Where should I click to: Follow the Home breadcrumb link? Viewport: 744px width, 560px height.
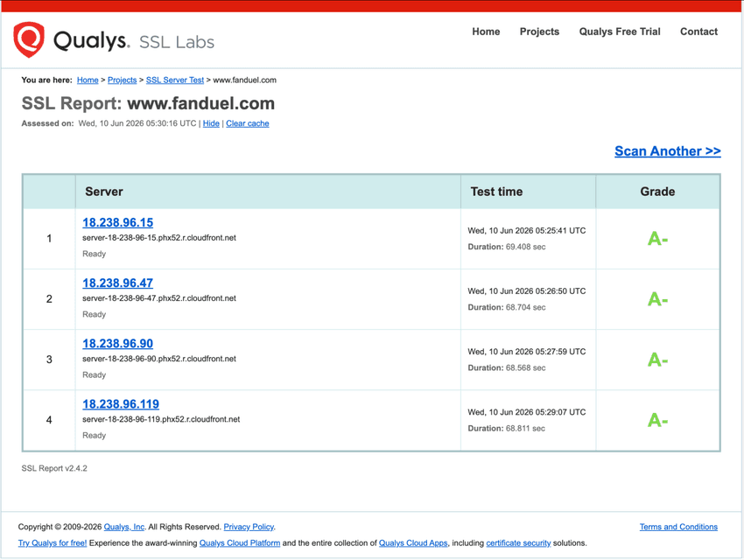(88, 80)
